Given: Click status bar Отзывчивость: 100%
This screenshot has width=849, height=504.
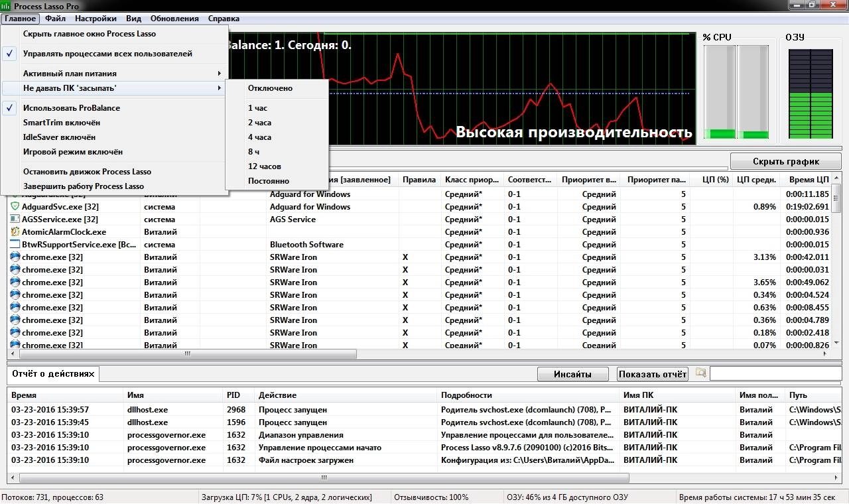Looking at the screenshot, I should tap(431, 497).
